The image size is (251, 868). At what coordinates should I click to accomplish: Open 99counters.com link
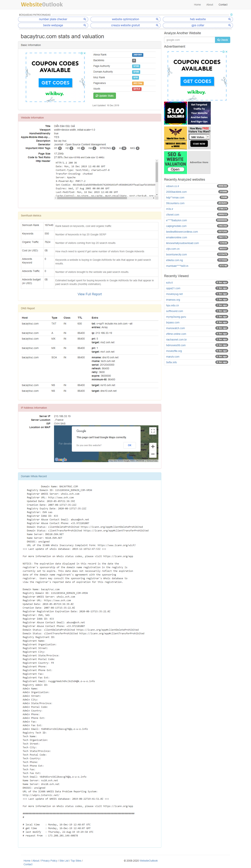[x=175, y=203]
